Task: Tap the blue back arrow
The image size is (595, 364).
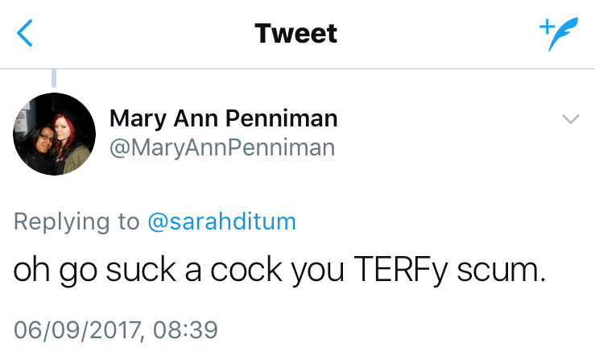Action: tap(26, 33)
